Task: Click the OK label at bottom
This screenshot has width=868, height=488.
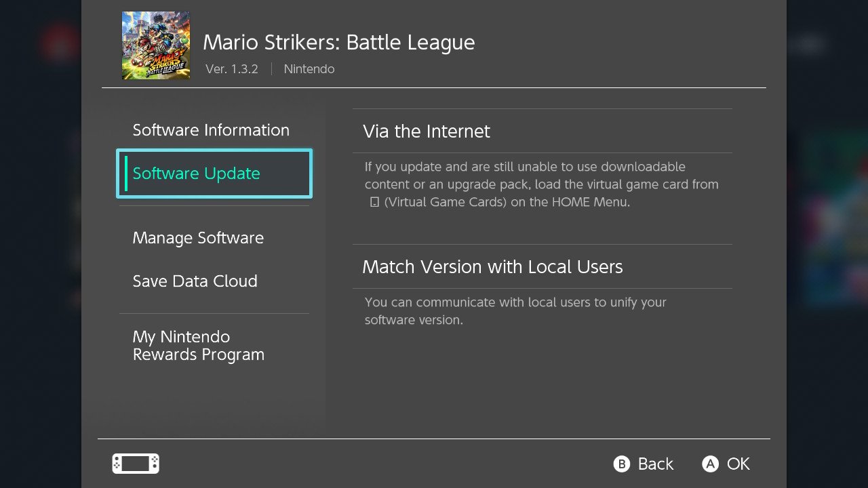Action: (x=738, y=464)
